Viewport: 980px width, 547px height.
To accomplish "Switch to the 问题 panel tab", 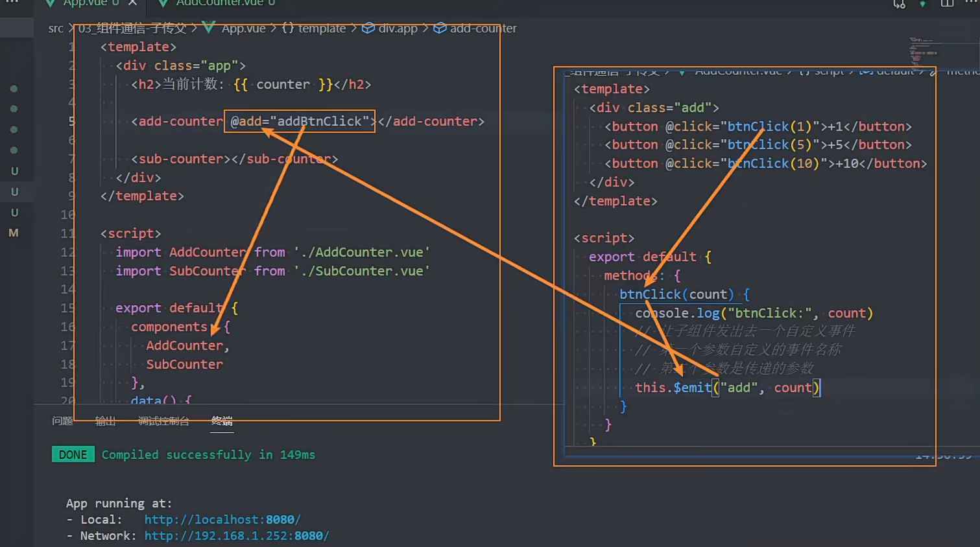I will pyautogui.click(x=62, y=421).
